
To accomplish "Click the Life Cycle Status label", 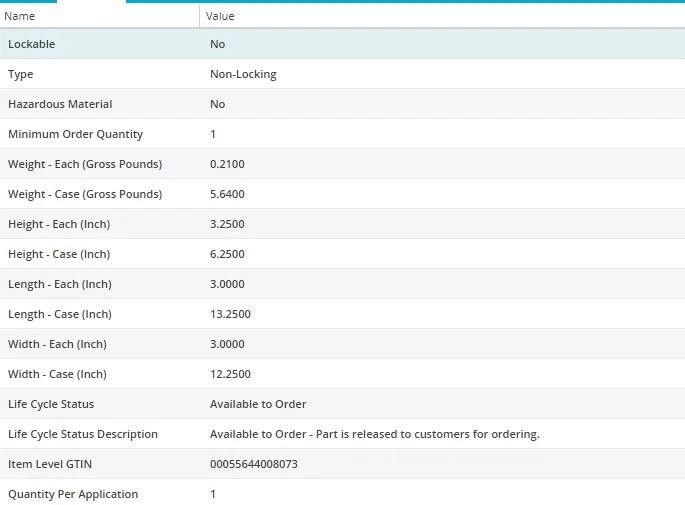I will coord(51,404).
